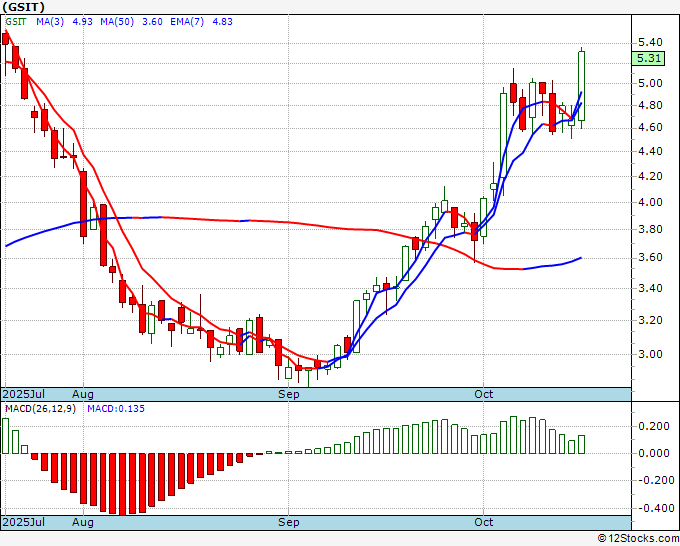Screen dimensions: 680x546
Task: Click the 0.200 MACD axis label
Action: [x=654, y=426]
